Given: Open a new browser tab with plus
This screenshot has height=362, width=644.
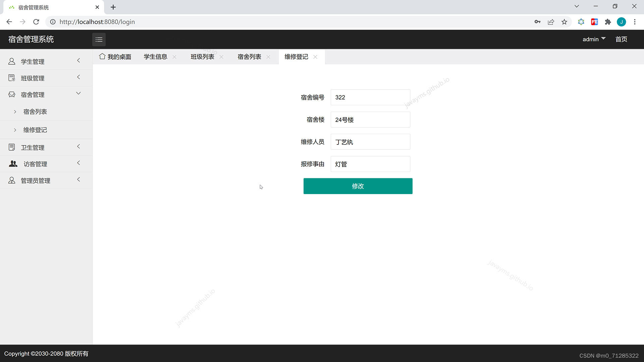Looking at the screenshot, I should tap(113, 7).
